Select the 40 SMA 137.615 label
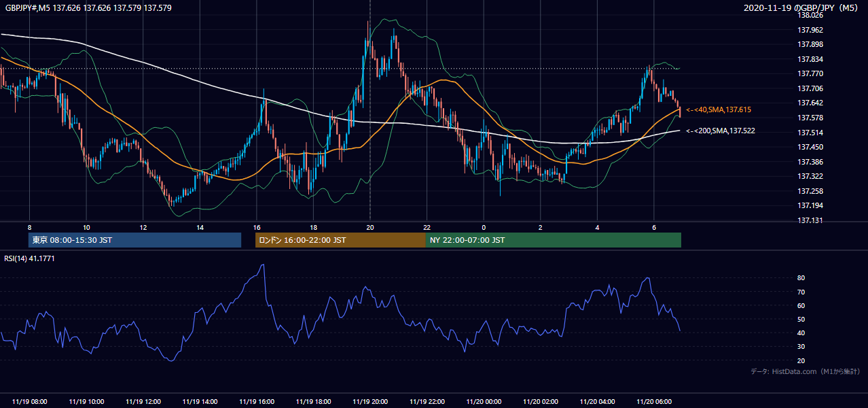868x408 pixels. pyautogui.click(x=719, y=109)
